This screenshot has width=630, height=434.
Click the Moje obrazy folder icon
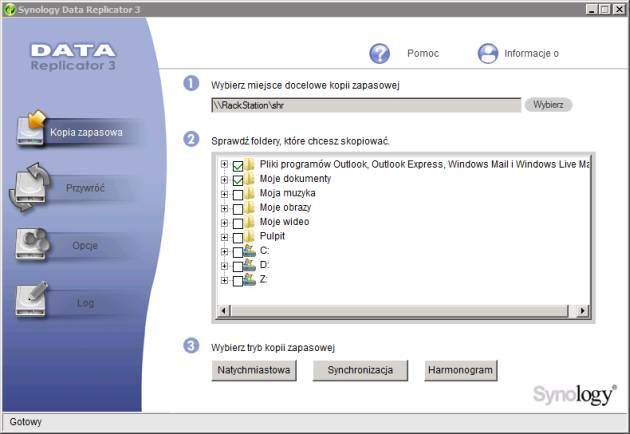point(250,208)
